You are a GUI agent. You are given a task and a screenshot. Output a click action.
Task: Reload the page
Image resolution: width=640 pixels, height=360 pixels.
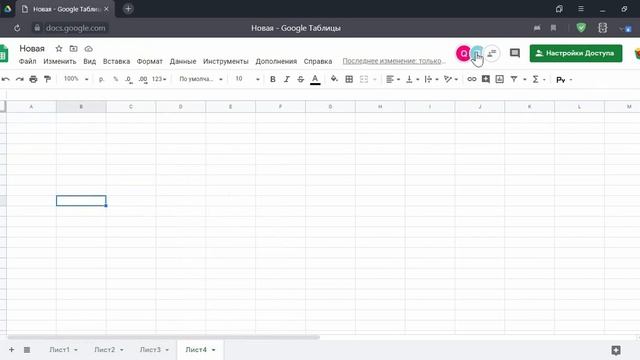(x=17, y=28)
